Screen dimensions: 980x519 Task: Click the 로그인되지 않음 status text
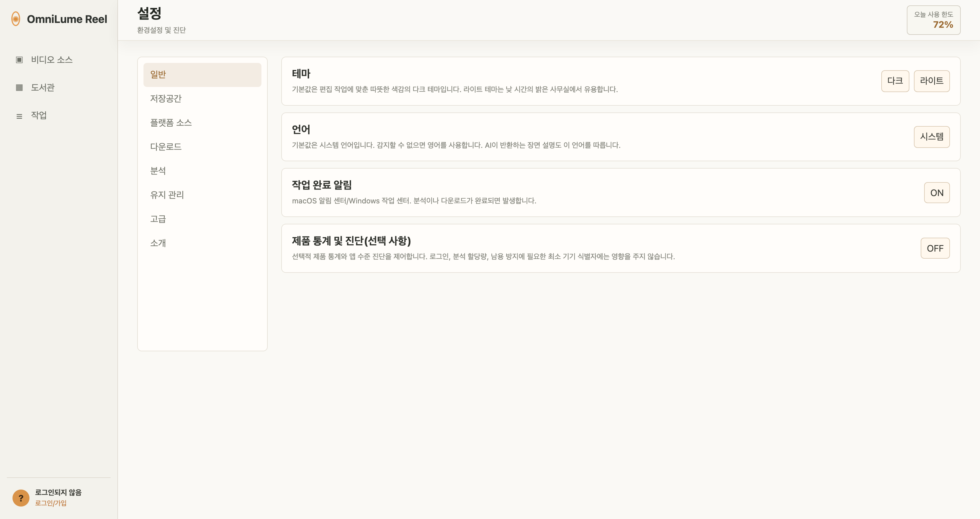[58, 492]
